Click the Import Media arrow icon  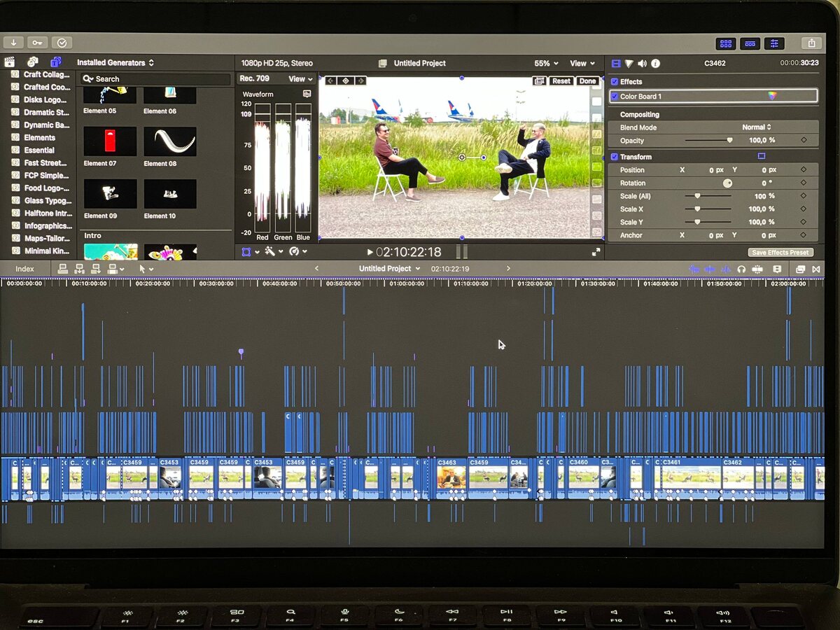coord(13,43)
